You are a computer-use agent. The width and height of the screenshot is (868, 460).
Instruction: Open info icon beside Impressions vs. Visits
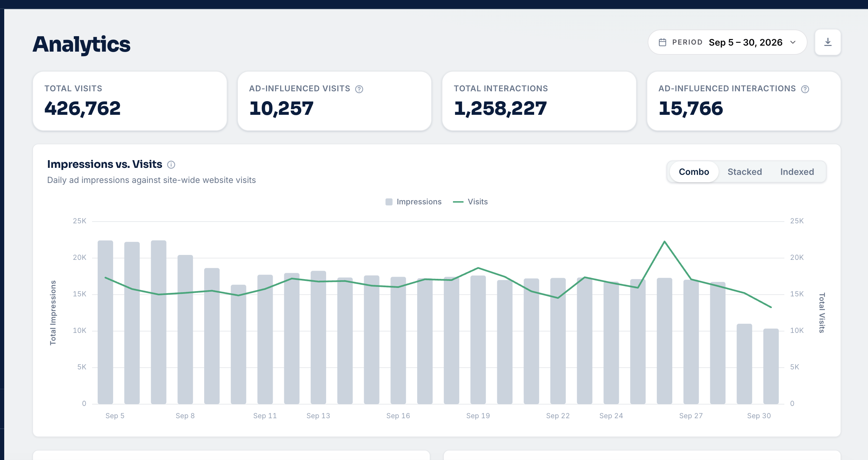tap(171, 165)
